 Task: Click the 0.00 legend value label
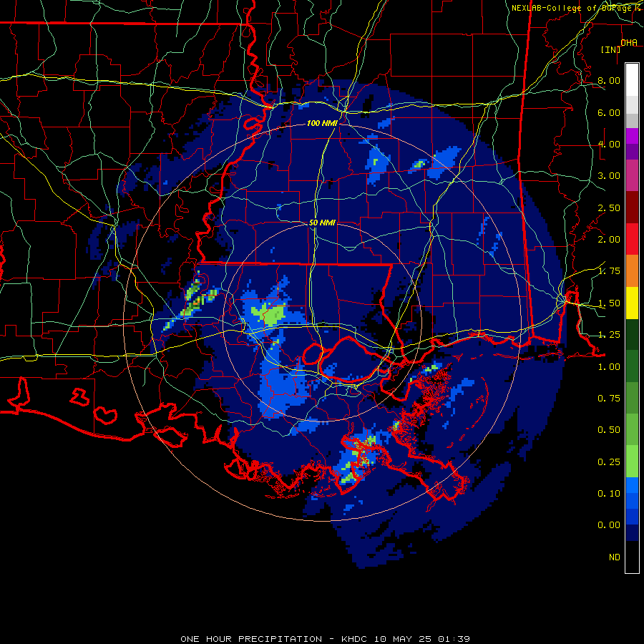point(609,525)
